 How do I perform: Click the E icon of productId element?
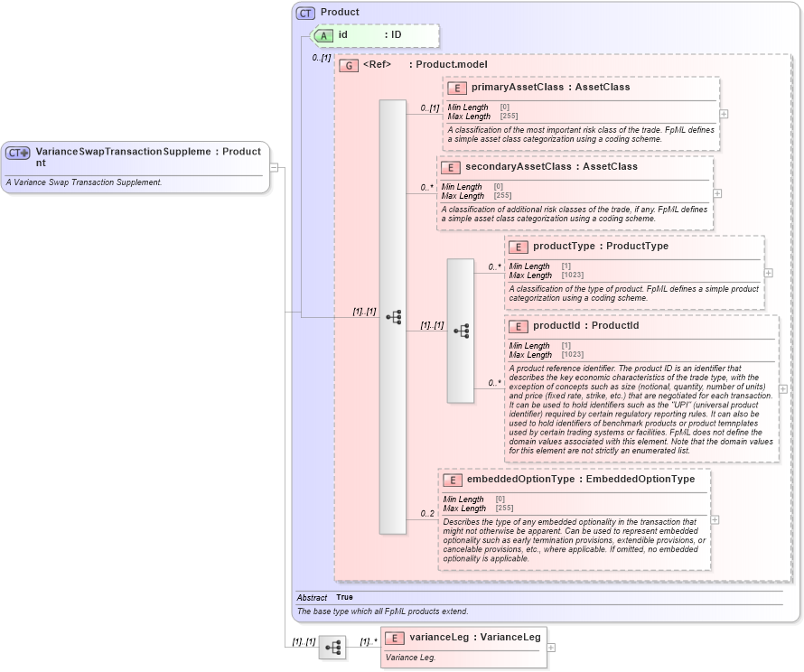coord(519,327)
